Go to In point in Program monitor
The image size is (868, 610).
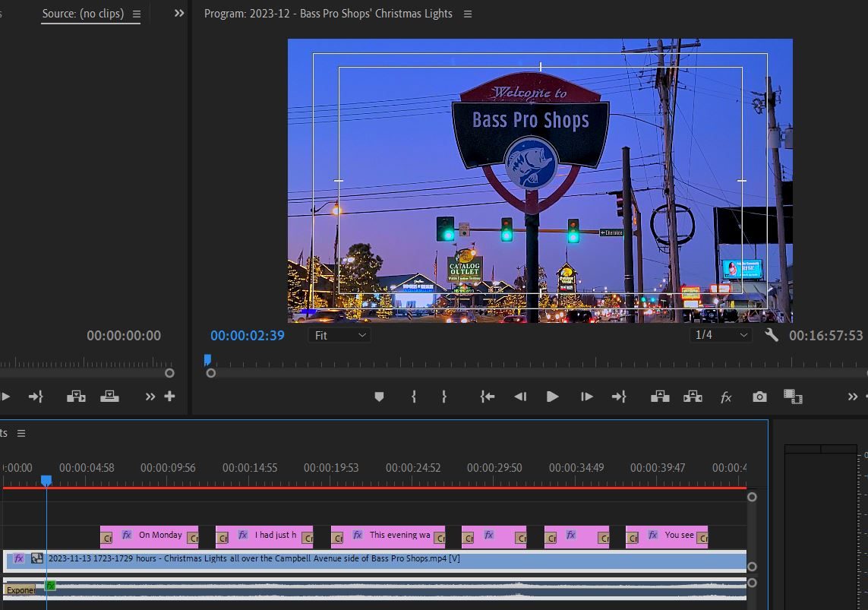point(487,397)
